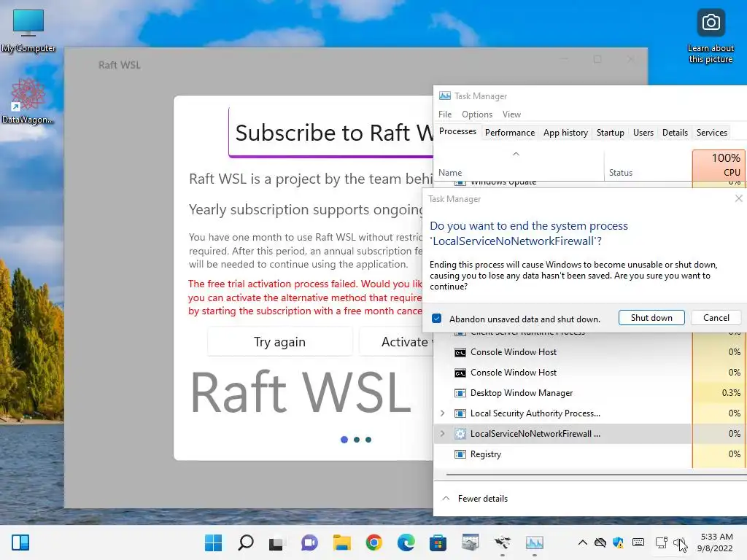
Task: Select the second carousel dot in Raft WSL
Action: (x=356, y=440)
